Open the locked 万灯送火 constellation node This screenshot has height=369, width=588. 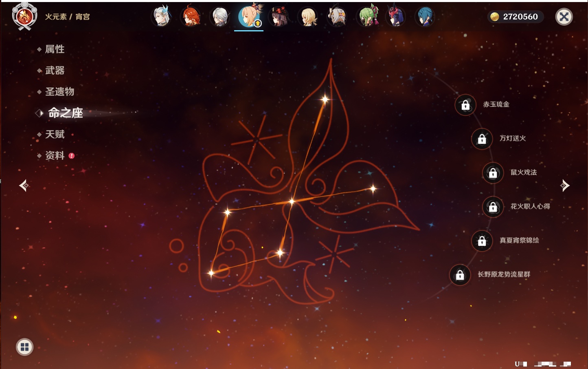click(x=482, y=139)
